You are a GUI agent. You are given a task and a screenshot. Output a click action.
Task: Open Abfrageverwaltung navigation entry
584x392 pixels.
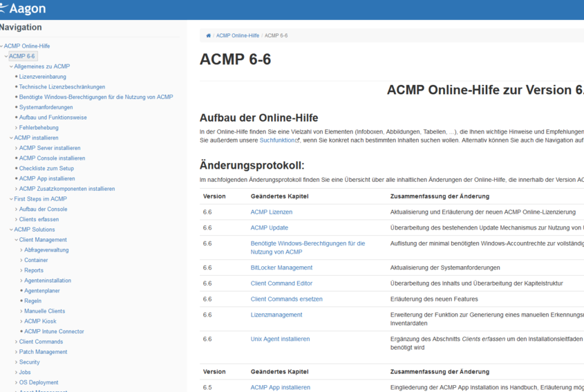click(46, 250)
